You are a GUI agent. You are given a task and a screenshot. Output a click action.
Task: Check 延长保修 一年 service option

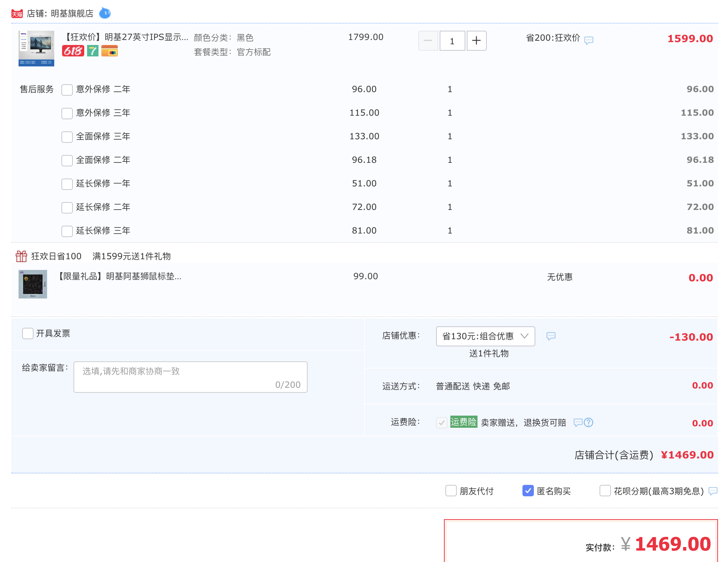click(67, 184)
